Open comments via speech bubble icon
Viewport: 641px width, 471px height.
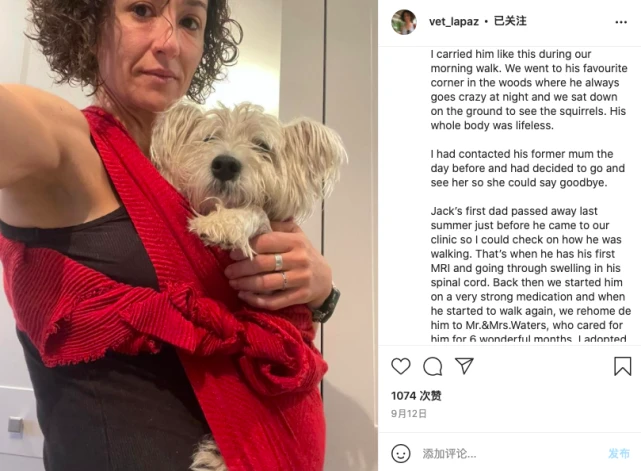[433, 366]
